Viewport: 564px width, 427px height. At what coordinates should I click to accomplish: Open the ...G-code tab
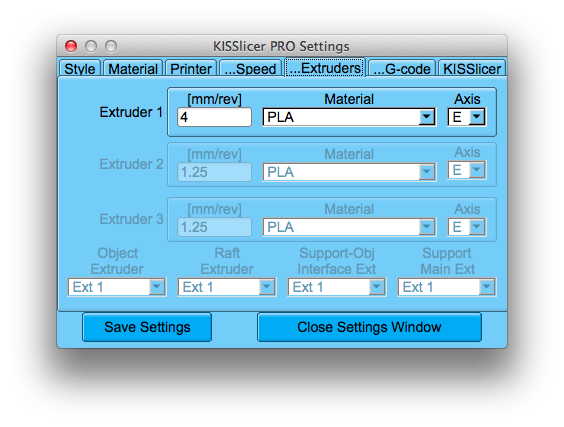pos(402,68)
